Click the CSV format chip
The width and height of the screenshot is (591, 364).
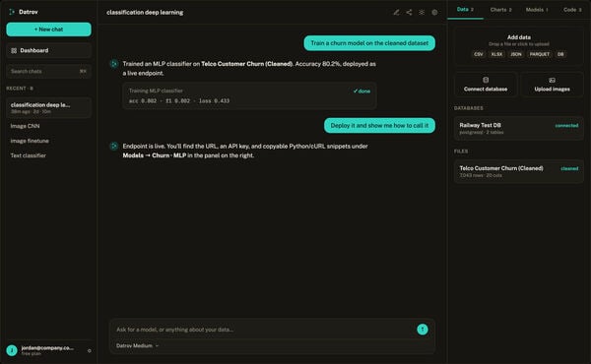click(x=479, y=54)
